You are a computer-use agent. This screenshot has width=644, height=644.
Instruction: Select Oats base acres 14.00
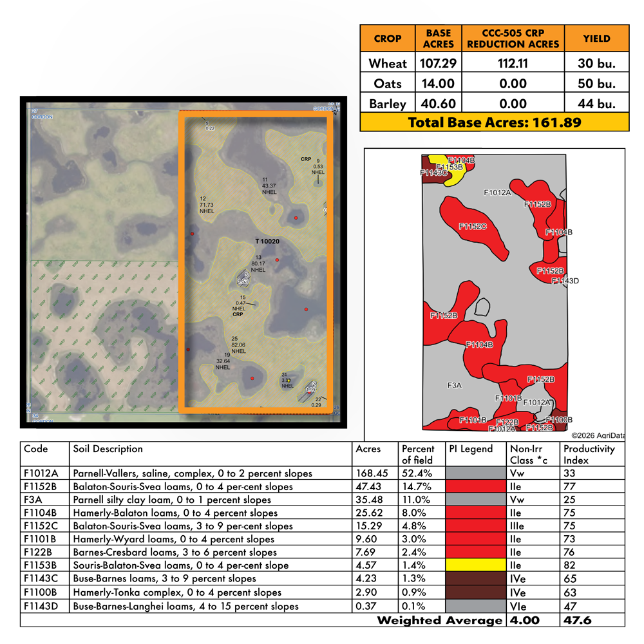[x=438, y=84]
